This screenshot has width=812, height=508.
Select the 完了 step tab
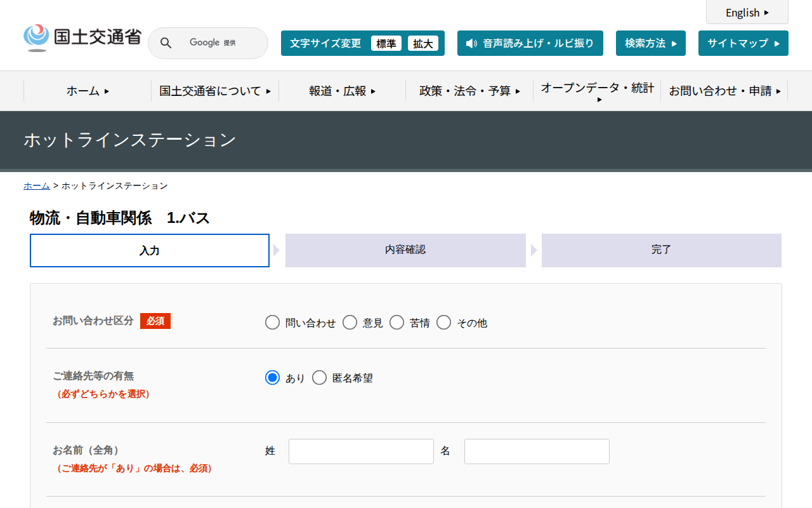point(662,250)
